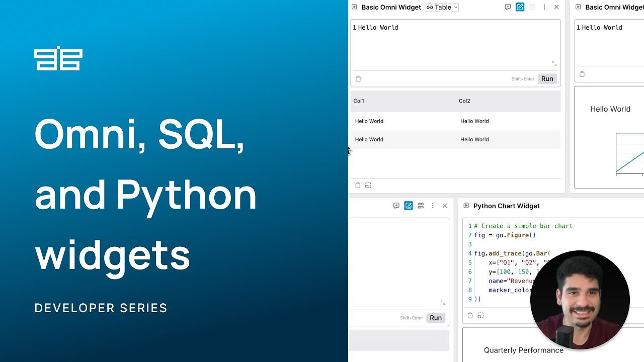The height and width of the screenshot is (362, 644).
Task: Toggle the blue edit-code icon in Basic Omni Widget
Action: pyautogui.click(x=520, y=7)
